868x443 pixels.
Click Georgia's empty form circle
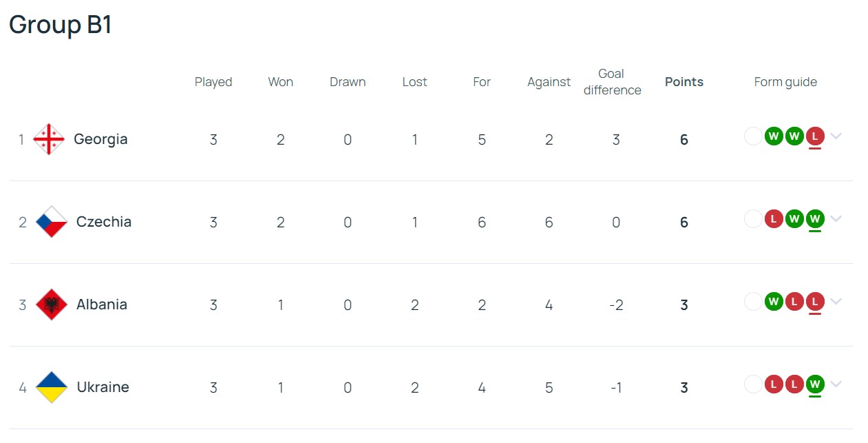[x=753, y=136]
